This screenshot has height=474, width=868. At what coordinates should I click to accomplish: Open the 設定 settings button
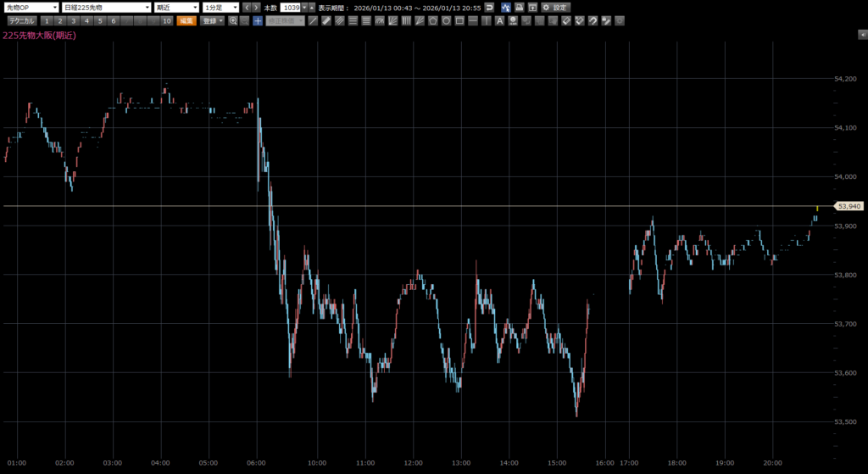(x=556, y=7)
